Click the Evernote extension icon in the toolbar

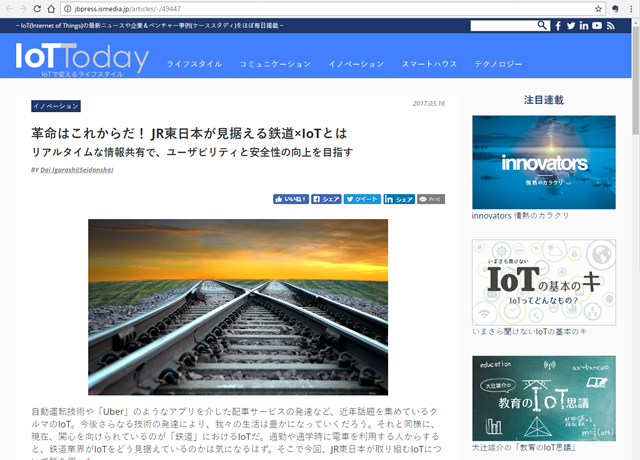tap(614, 8)
